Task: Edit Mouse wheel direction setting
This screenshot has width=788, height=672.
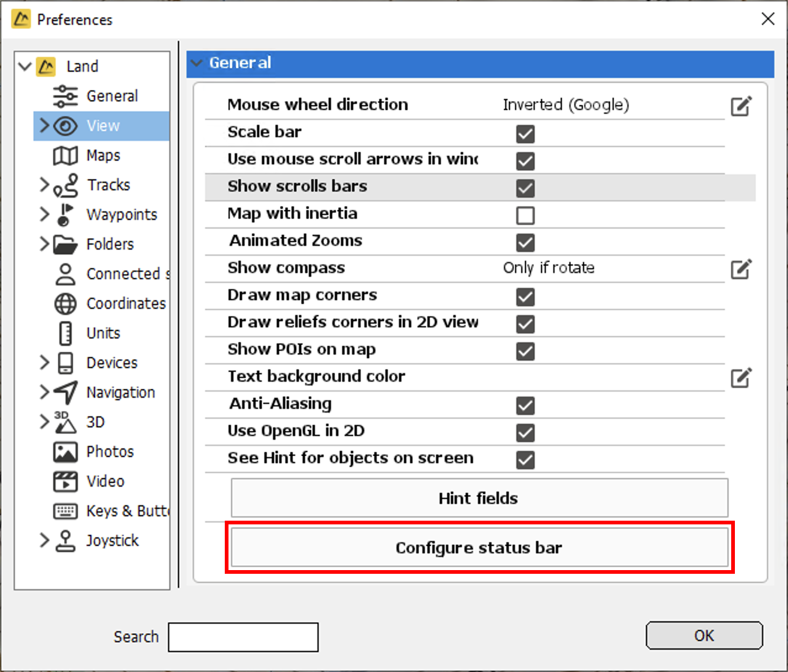Action: [x=740, y=106]
